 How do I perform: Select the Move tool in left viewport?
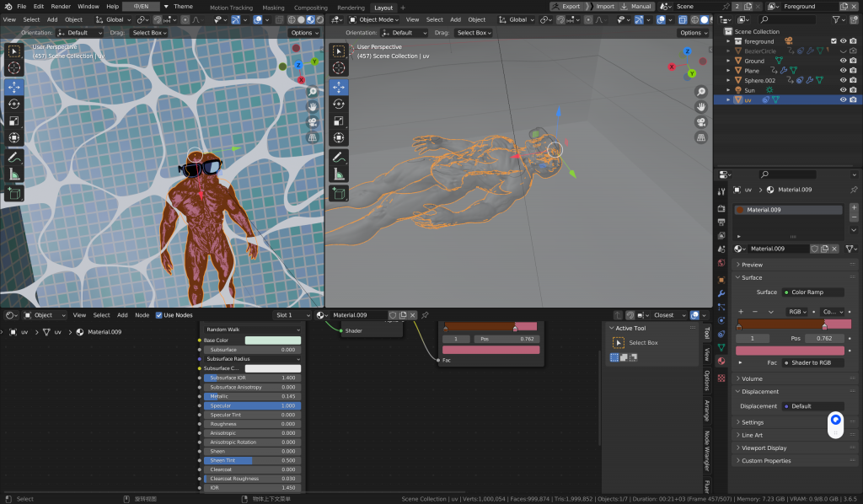click(x=14, y=87)
